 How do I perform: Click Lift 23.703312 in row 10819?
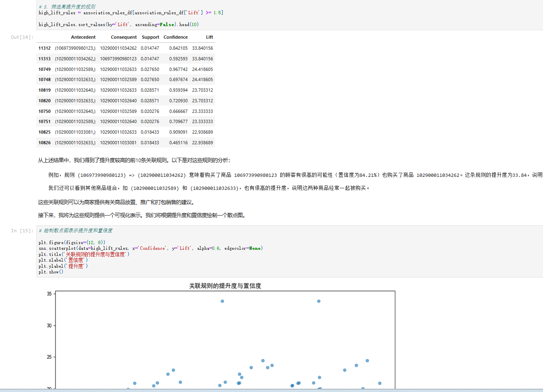pos(202,90)
